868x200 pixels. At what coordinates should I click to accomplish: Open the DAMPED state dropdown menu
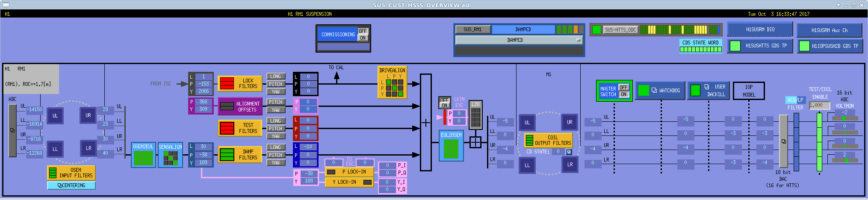click(x=520, y=40)
